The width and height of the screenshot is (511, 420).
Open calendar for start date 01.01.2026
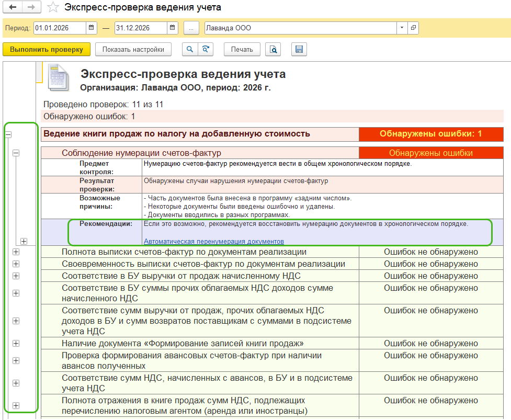pyautogui.click(x=92, y=28)
